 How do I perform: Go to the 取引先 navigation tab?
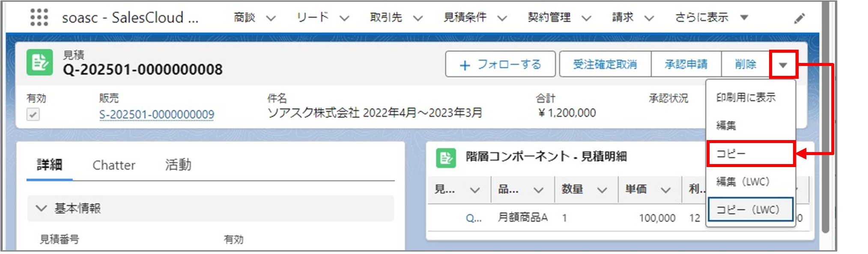click(x=386, y=18)
